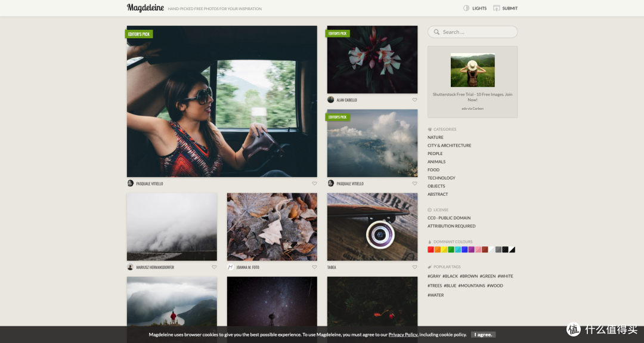Image resolution: width=644 pixels, height=343 pixels.
Task: Filter by CC0 - Public Domain license
Action: coord(449,218)
